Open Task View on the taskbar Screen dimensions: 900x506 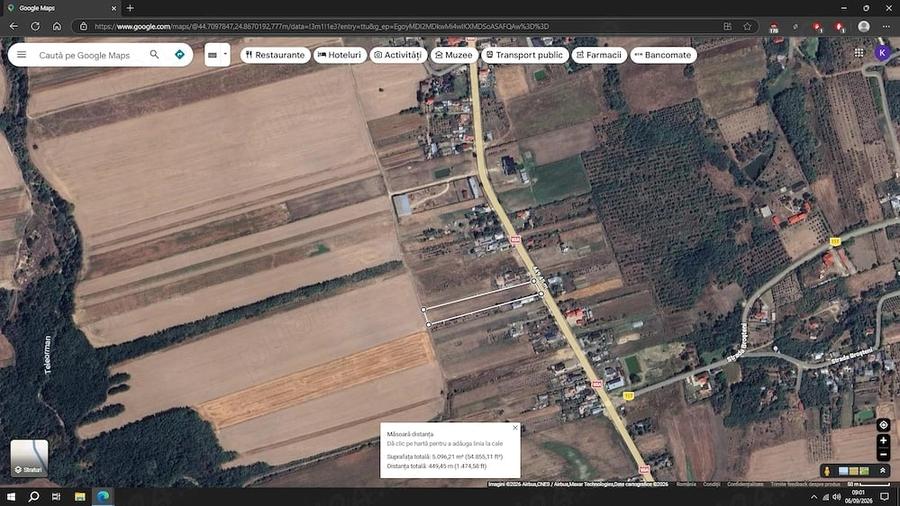56,496
